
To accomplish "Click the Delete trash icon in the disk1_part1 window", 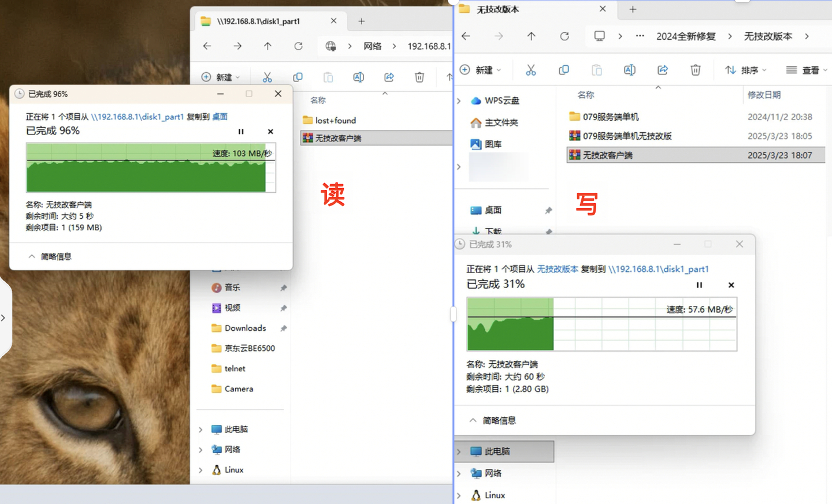I will click(x=419, y=77).
